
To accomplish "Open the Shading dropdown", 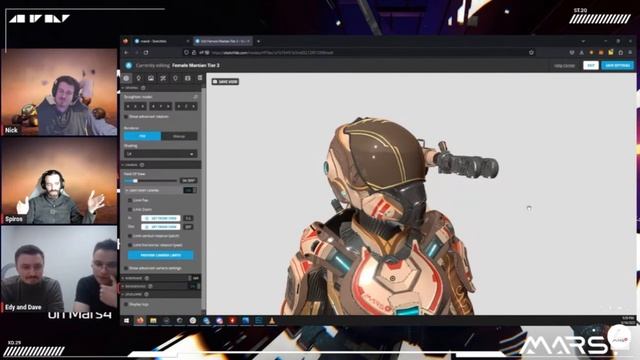I will pos(160,154).
